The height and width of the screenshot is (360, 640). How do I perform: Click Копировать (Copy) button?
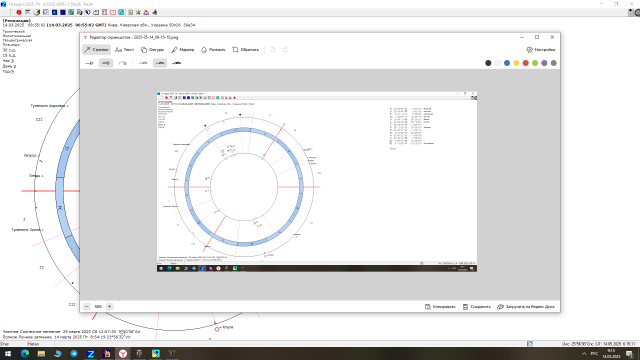(x=440, y=307)
